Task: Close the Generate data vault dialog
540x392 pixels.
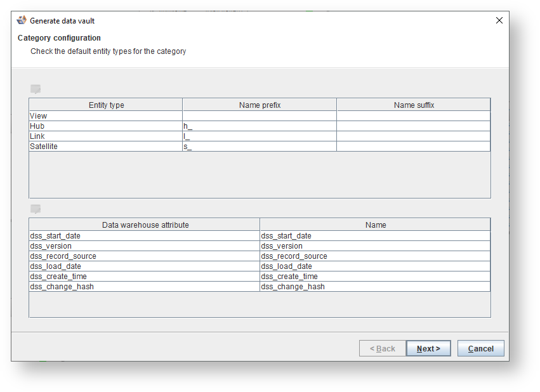Action: (499, 20)
